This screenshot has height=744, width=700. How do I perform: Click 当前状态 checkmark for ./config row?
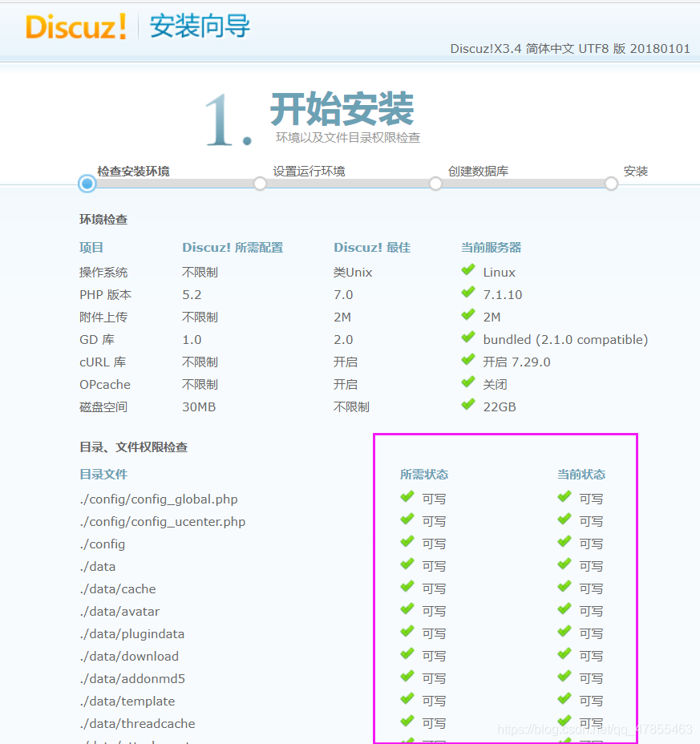[564, 541]
